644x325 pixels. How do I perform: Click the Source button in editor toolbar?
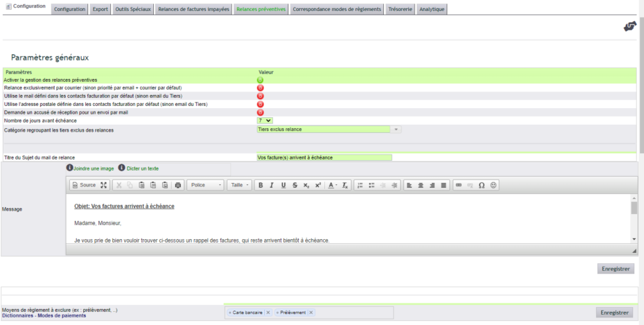[84, 185]
